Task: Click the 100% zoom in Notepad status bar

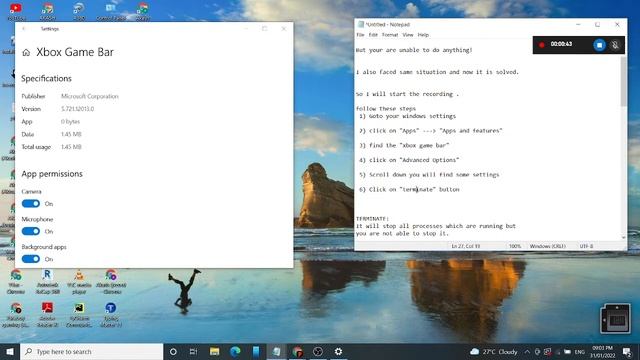Action: click(515, 246)
